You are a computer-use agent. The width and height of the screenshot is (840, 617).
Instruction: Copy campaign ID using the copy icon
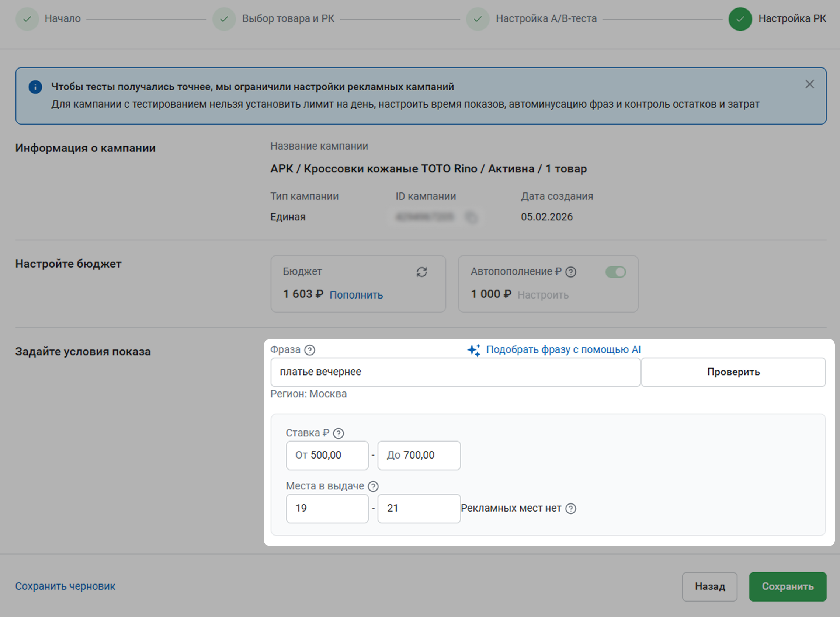[471, 217]
